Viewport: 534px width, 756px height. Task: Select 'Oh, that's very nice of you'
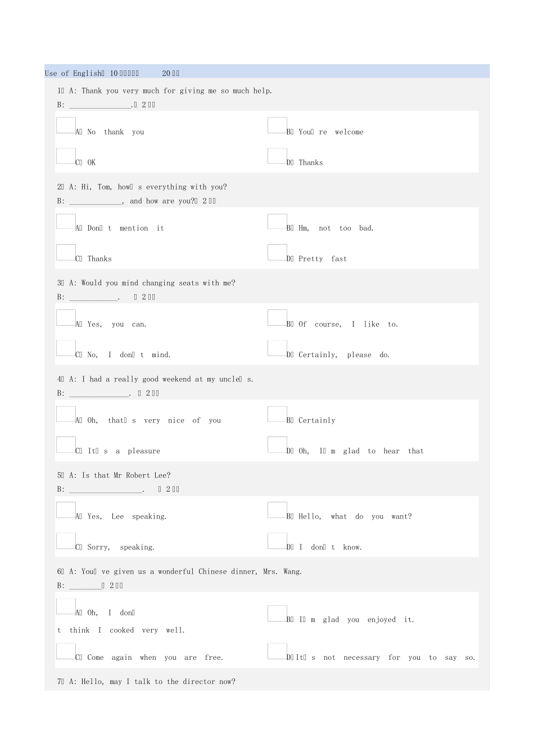(x=66, y=414)
